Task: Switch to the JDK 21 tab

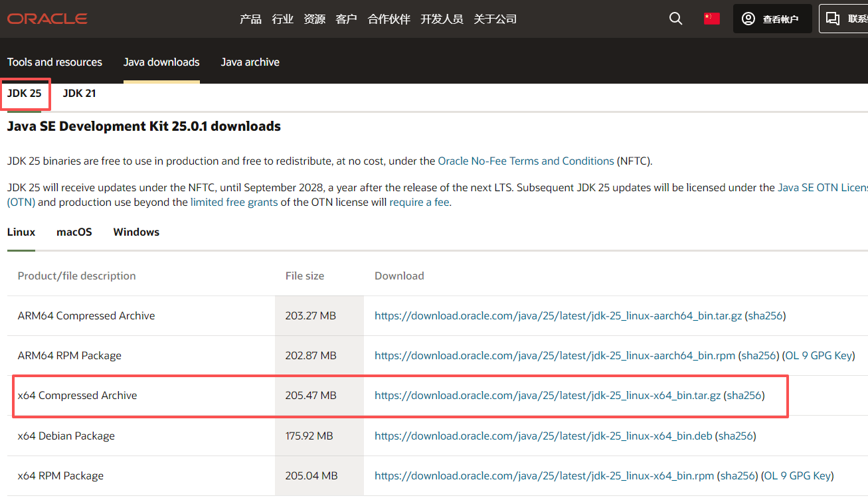Action: 79,94
